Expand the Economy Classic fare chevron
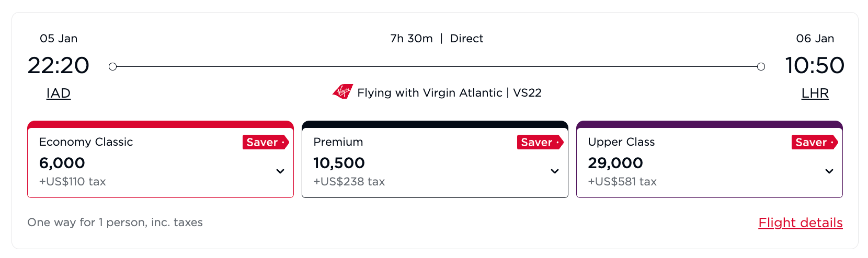 (280, 171)
